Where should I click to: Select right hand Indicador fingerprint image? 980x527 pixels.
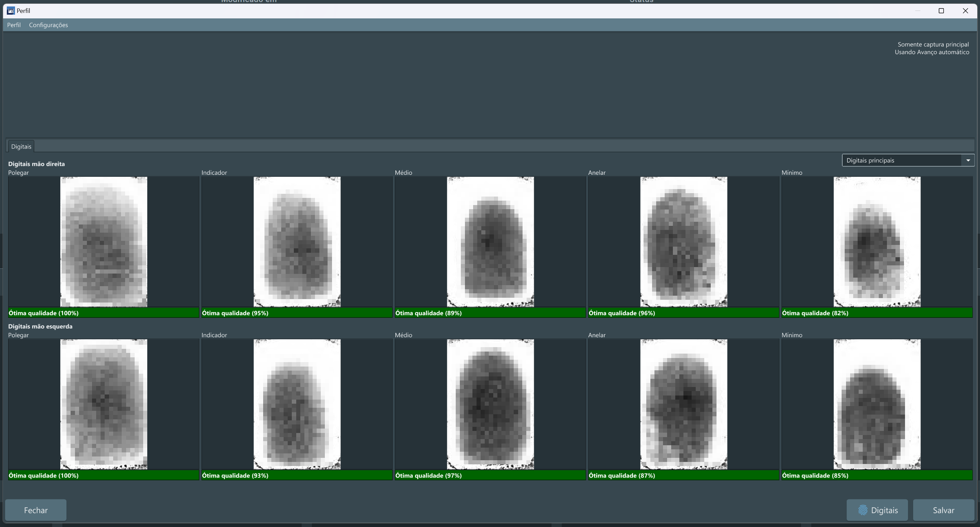coord(297,242)
